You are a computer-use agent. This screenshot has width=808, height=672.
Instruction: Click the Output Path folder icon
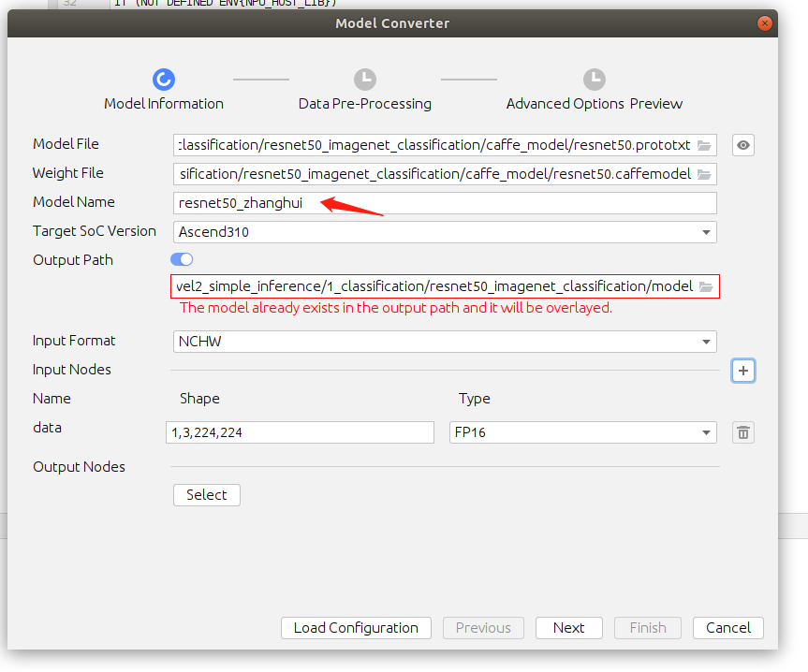pyautogui.click(x=706, y=286)
